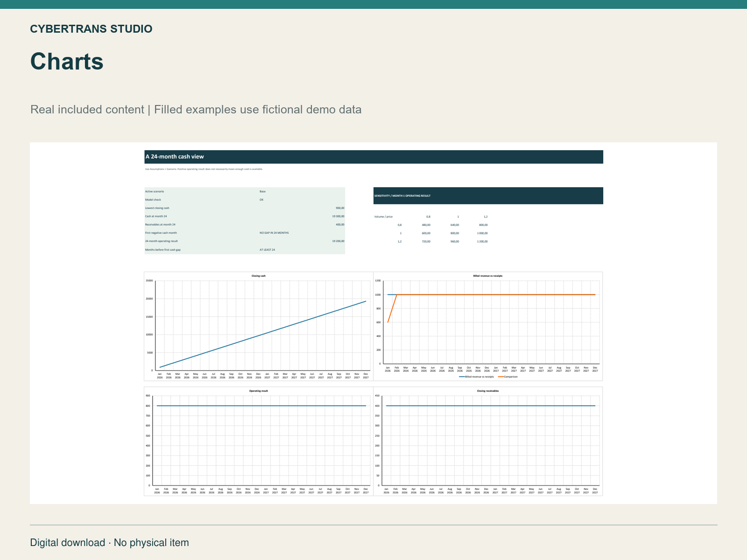Click the 'Operating result' chart title

[x=259, y=391]
